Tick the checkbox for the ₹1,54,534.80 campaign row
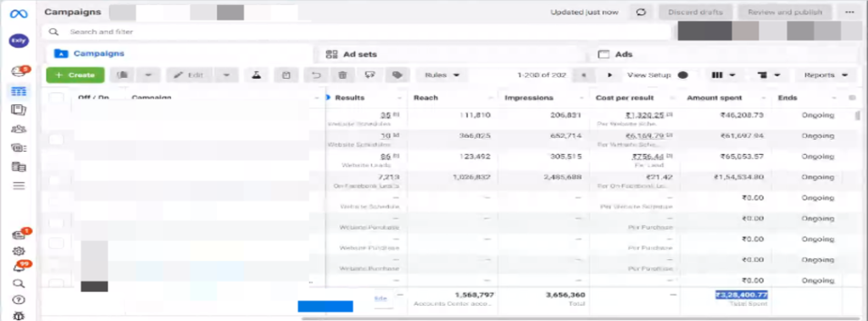Image resolution: width=868 pixels, height=321 pixels. click(56, 180)
